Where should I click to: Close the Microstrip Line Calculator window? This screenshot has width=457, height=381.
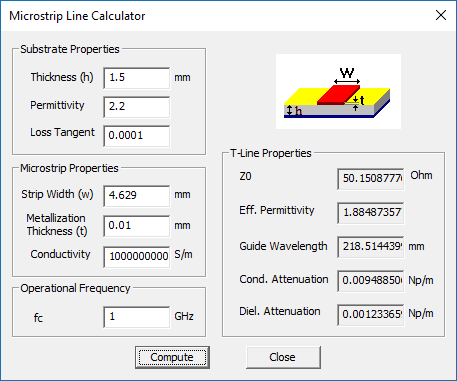click(x=441, y=15)
